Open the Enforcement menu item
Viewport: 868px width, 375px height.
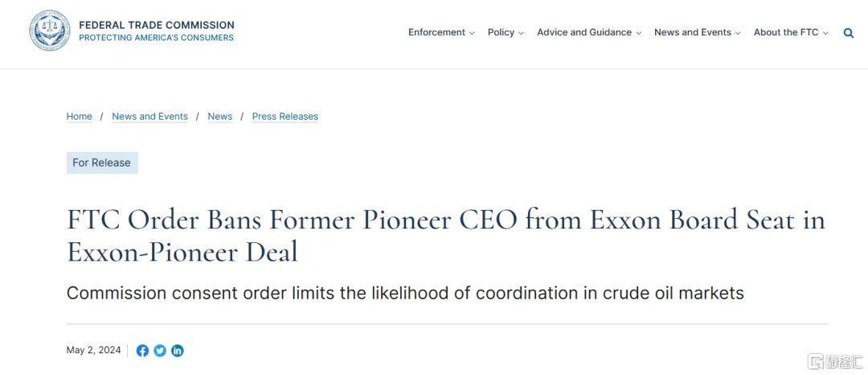[x=436, y=32]
